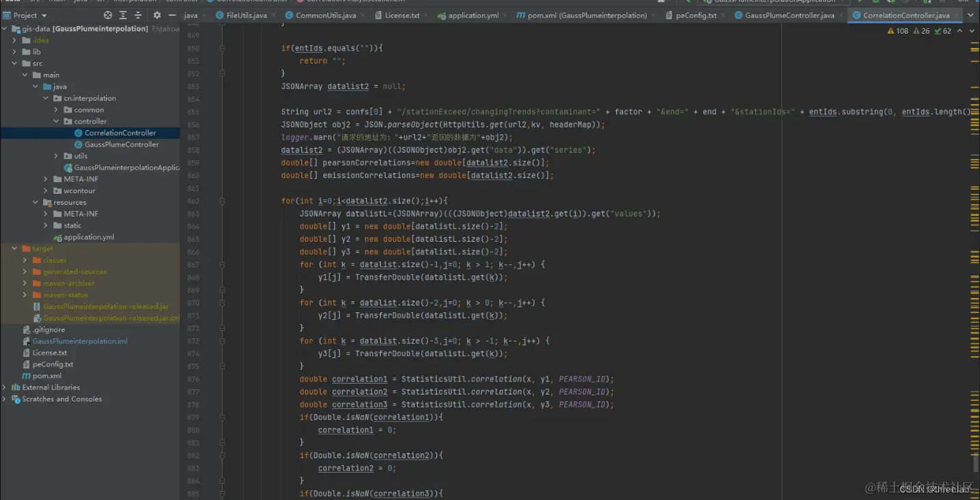This screenshot has height=500, width=980.
Task: Collapse the cn.interpolation package
Action: coord(47,98)
